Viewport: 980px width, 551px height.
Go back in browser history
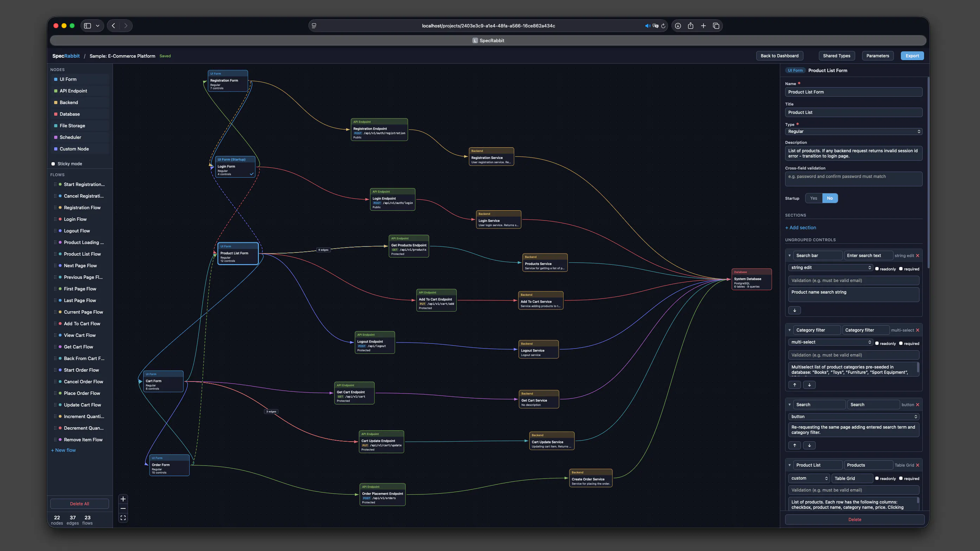click(113, 26)
